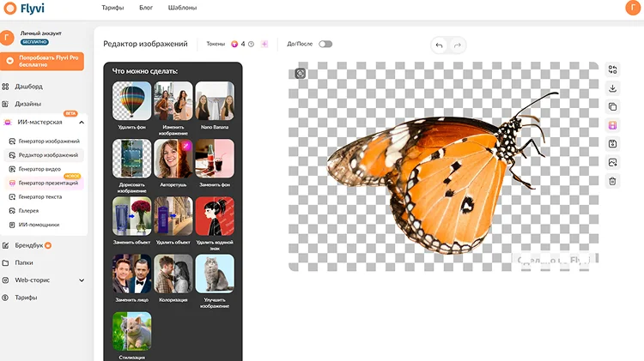Open Блог in the top menu
Image resolution: width=644 pixels, height=361 pixels.
pos(146,8)
